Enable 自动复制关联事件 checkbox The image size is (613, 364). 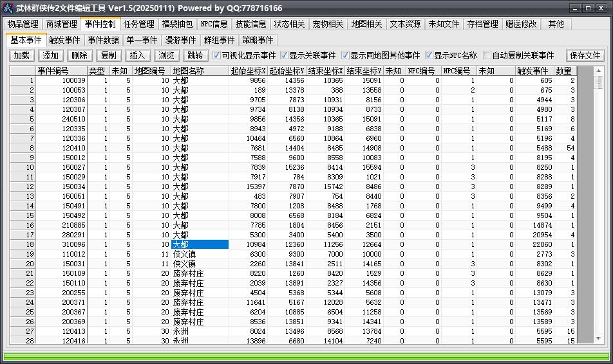[487, 55]
